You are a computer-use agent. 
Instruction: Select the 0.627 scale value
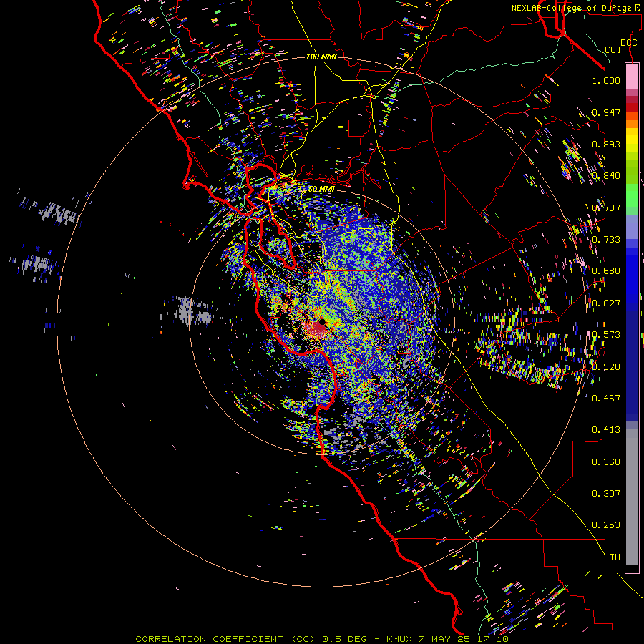pyautogui.click(x=606, y=303)
